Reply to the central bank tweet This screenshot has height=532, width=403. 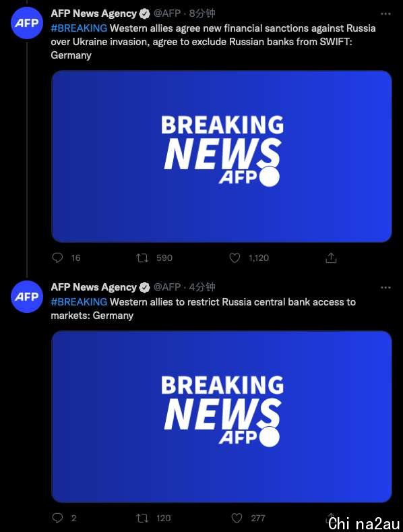(x=57, y=518)
